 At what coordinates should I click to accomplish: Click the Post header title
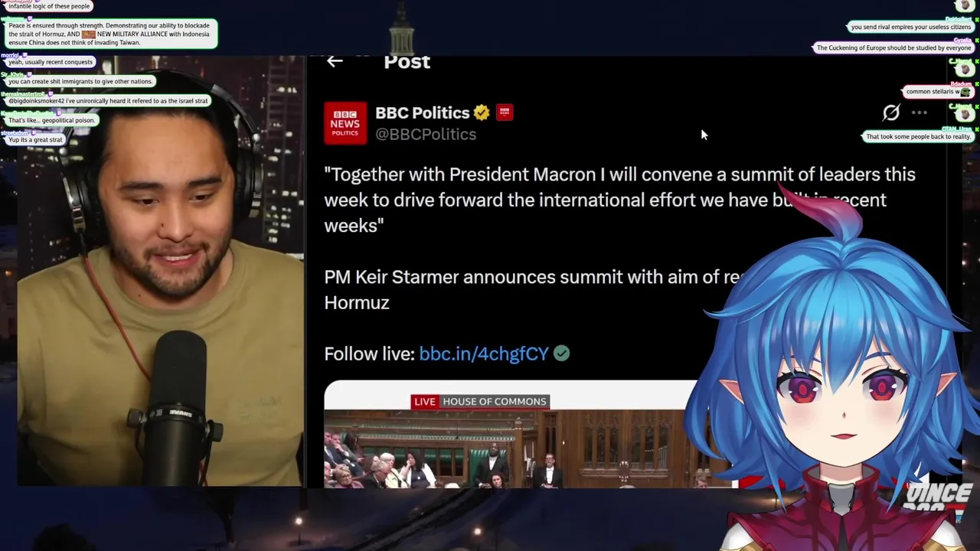tap(407, 63)
